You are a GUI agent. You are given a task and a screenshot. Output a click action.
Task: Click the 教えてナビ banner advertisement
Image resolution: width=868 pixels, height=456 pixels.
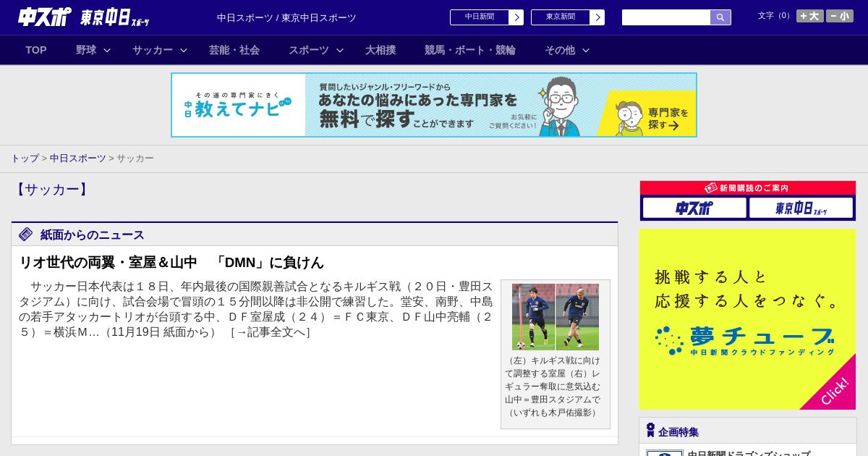pyautogui.click(x=434, y=105)
